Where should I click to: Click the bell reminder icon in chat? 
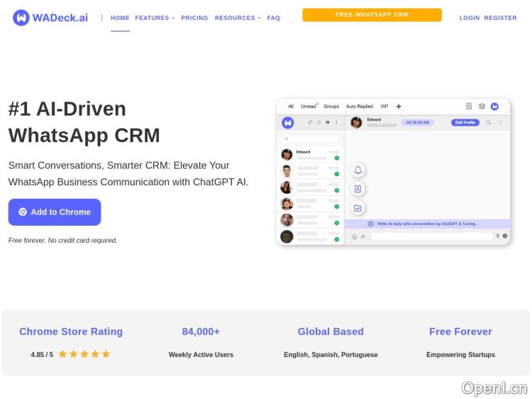(358, 170)
